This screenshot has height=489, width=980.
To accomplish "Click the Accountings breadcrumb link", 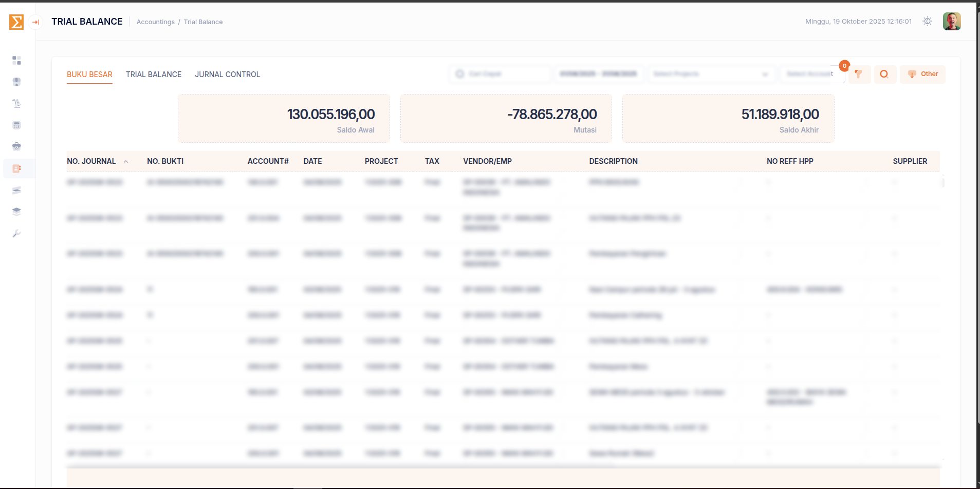I will click(x=155, y=22).
